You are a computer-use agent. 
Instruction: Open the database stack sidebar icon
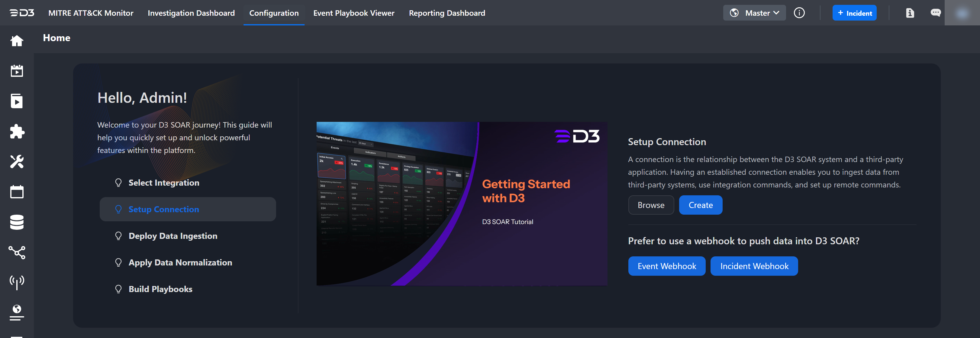click(17, 222)
